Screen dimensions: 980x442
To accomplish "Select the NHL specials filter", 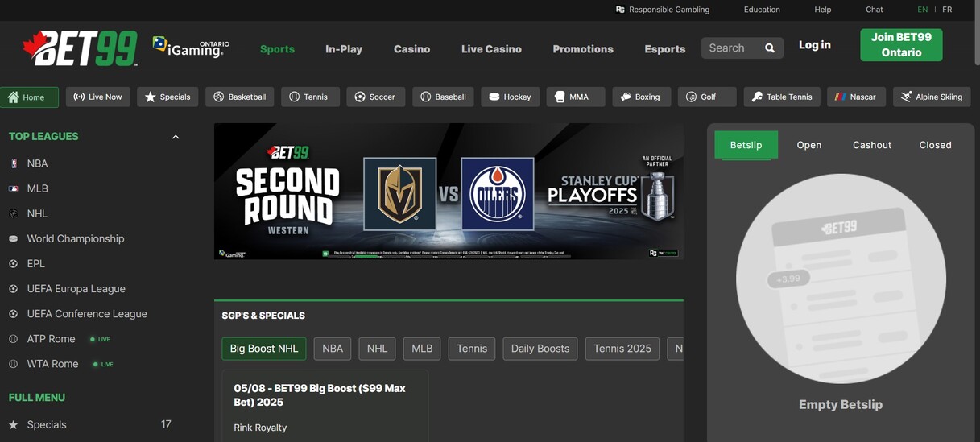I will [377, 349].
